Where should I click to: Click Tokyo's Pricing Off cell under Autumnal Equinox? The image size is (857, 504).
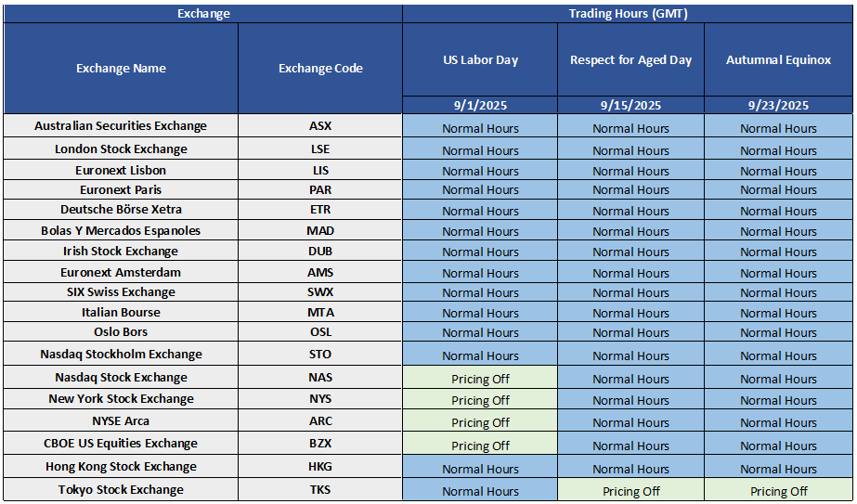click(778, 489)
